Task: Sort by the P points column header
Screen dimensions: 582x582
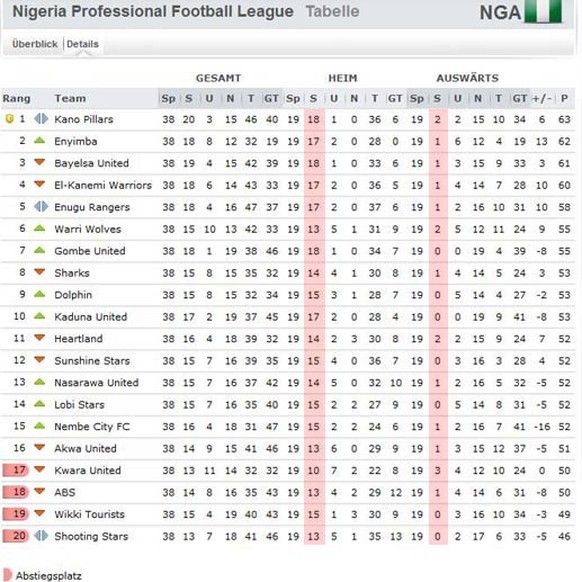Action: tap(564, 98)
